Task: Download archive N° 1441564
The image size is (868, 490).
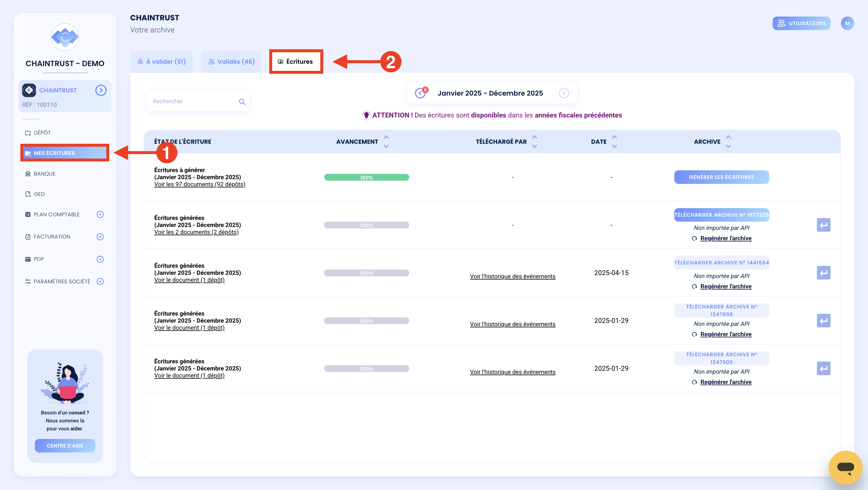Action: 722,262
